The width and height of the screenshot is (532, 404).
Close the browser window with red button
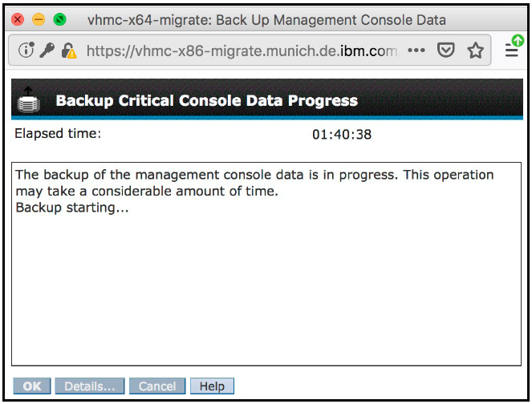pos(18,18)
